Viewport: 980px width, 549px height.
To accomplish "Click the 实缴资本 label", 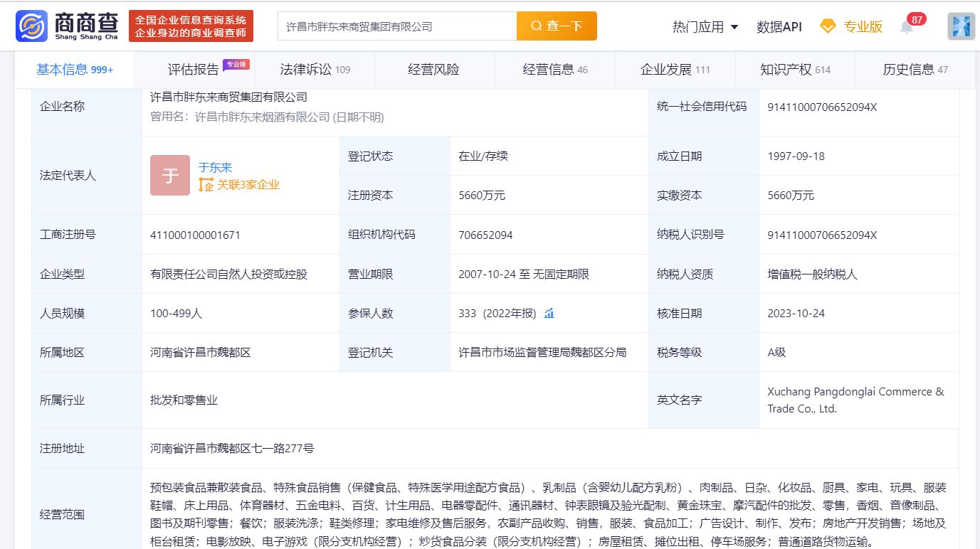I will click(x=679, y=195).
